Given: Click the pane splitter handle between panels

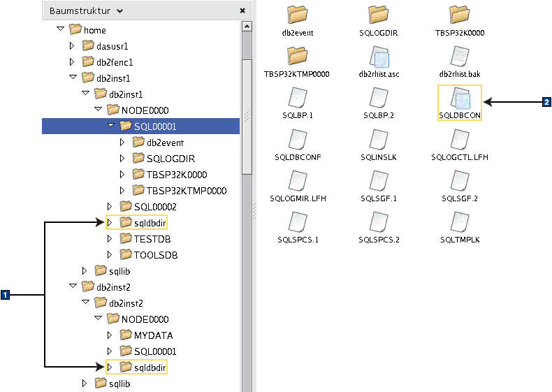Looking at the screenshot, I should click(x=254, y=212).
